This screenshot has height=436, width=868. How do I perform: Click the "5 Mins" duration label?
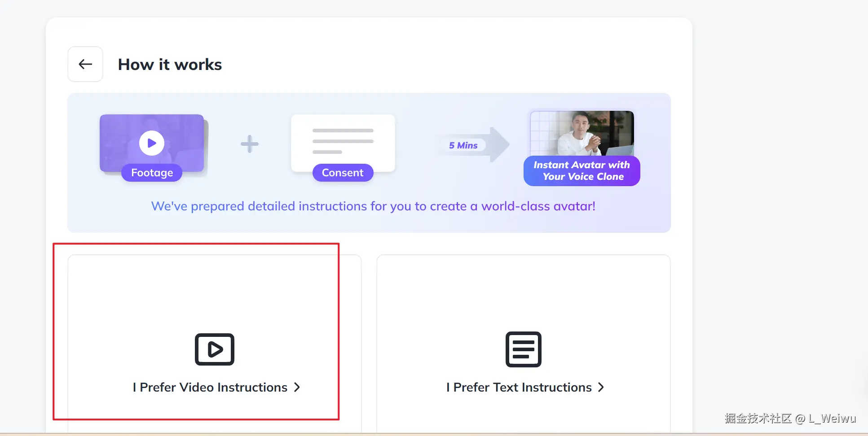[463, 145]
